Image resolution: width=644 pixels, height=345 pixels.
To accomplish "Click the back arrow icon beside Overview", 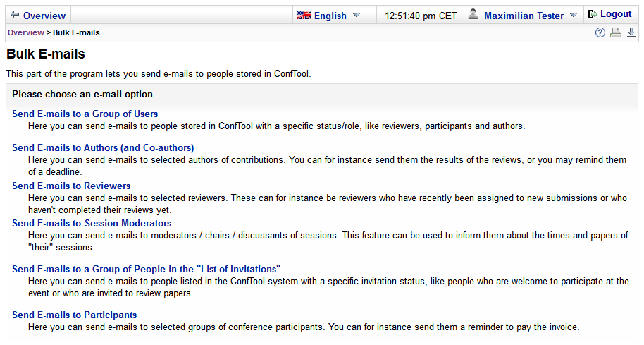I will (x=15, y=15).
